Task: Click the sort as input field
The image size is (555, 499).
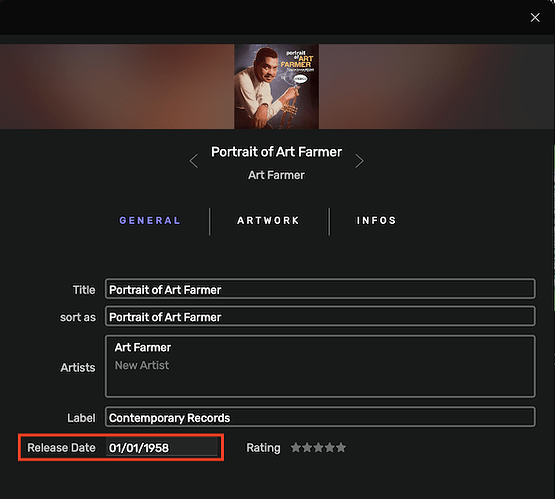Action: (320, 316)
